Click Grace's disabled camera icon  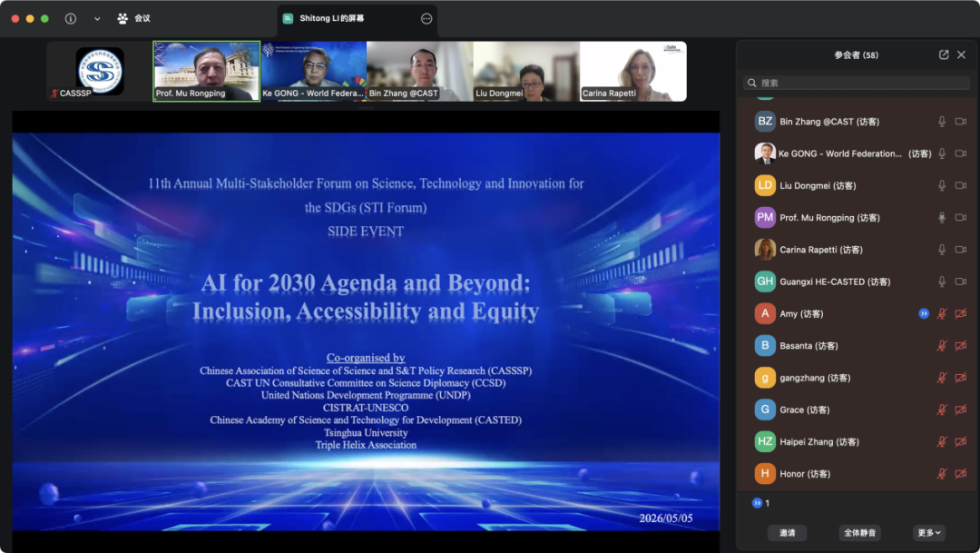(961, 410)
